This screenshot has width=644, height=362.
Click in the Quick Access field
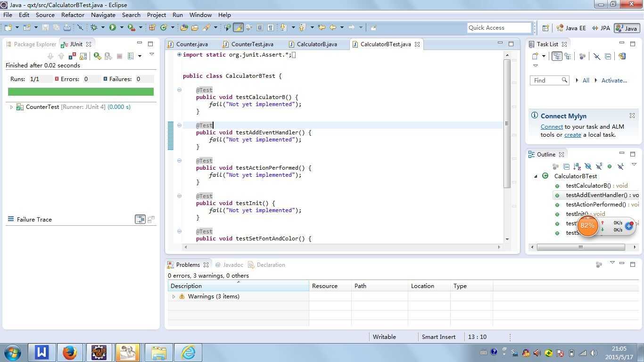point(499,28)
